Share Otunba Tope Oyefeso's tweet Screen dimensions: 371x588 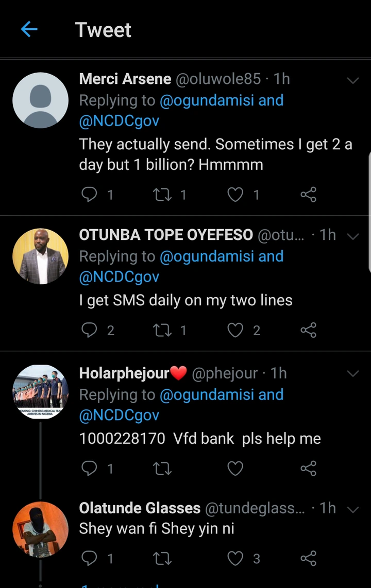(x=308, y=330)
